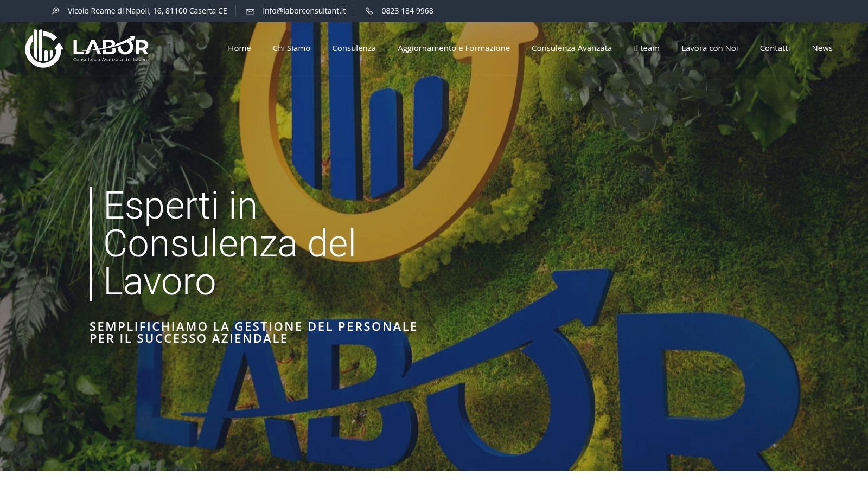
Task: Expand the Consulenza menu
Action: [x=354, y=48]
